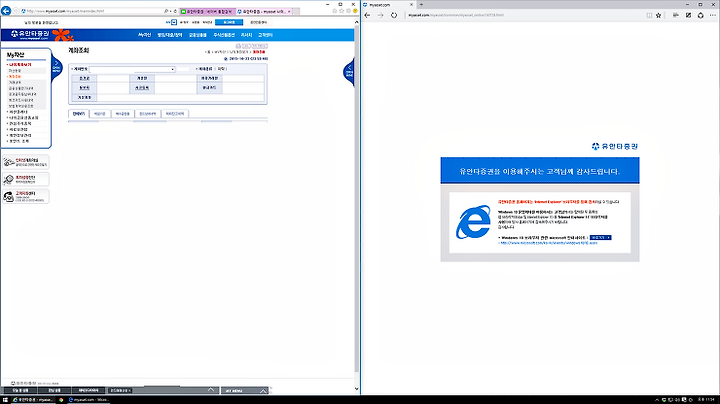Open account number dropdown

tap(132, 69)
